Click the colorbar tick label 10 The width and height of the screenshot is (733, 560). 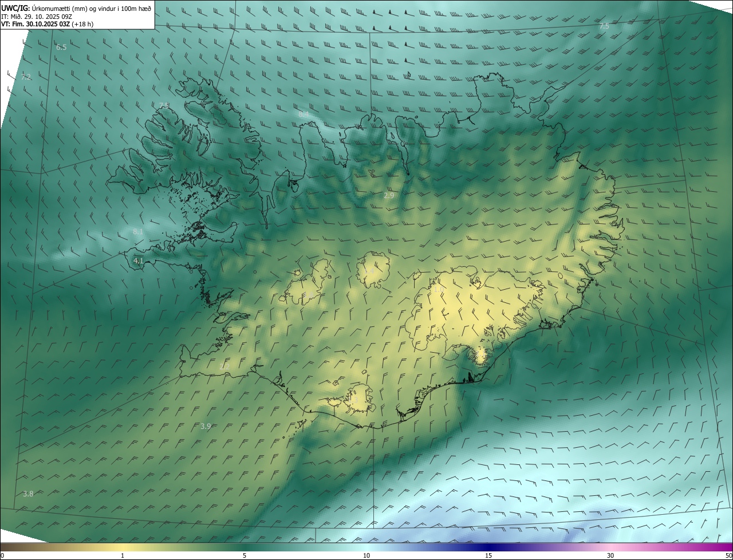(x=366, y=555)
